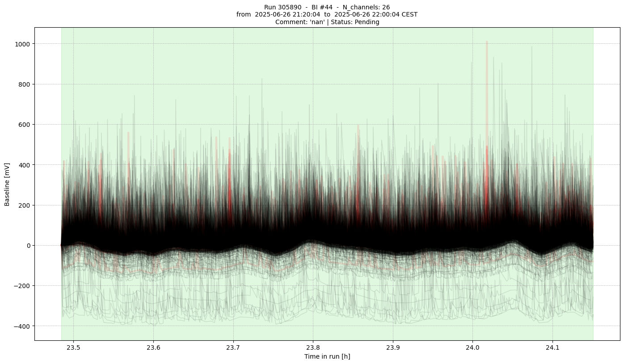Click the 24.0 x-axis tick label
Image resolution: width=624 pixels, height=364 pixels.
pos(472,347)
